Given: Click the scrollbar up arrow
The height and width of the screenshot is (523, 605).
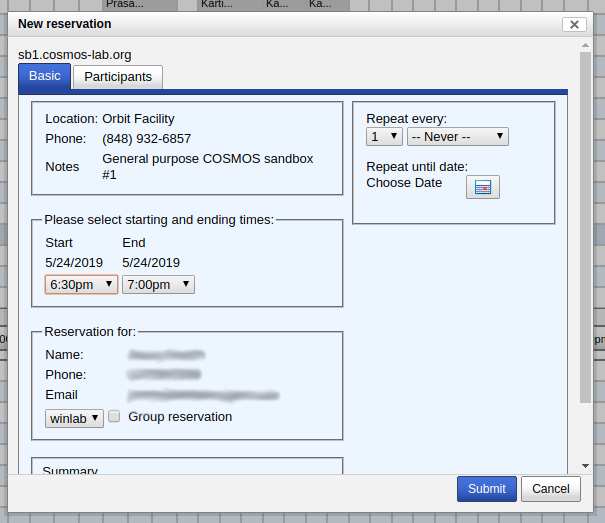Looking at the screenshot, I should pos(585,46).
